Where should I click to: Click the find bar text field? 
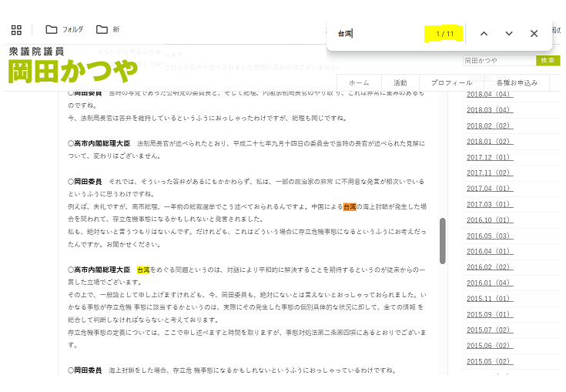[377, 34]
